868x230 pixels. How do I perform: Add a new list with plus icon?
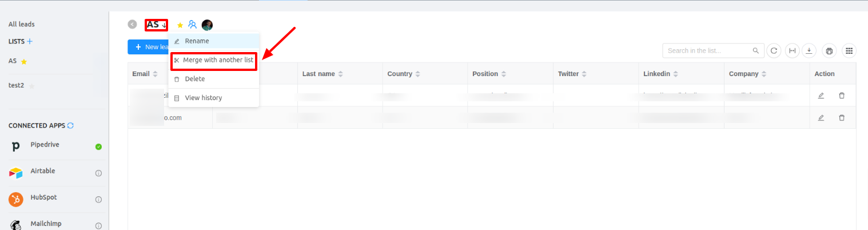click(x=30, y=41)
